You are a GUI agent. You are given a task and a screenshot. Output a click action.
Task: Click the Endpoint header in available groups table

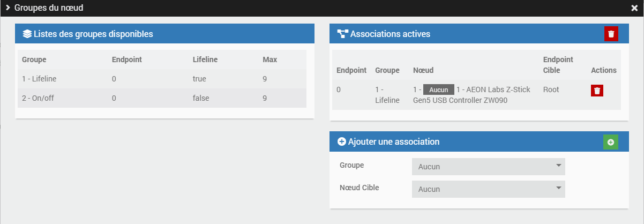[126, 59]
